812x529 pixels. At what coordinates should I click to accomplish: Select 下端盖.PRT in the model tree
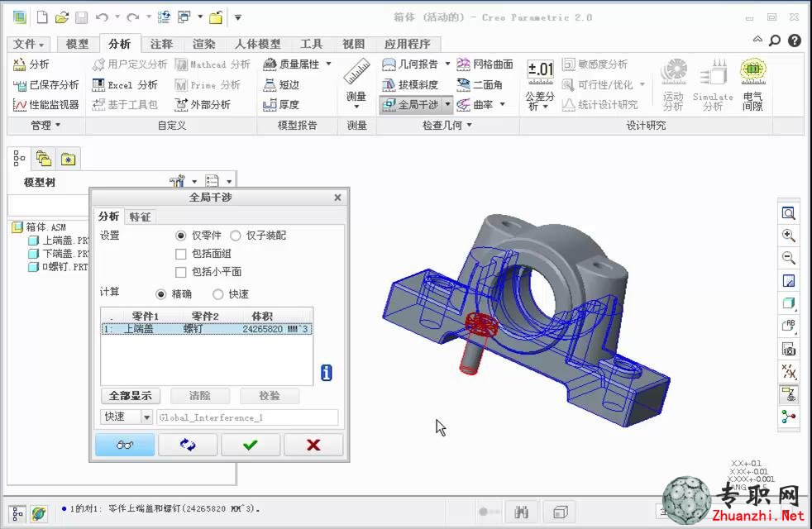58,254
